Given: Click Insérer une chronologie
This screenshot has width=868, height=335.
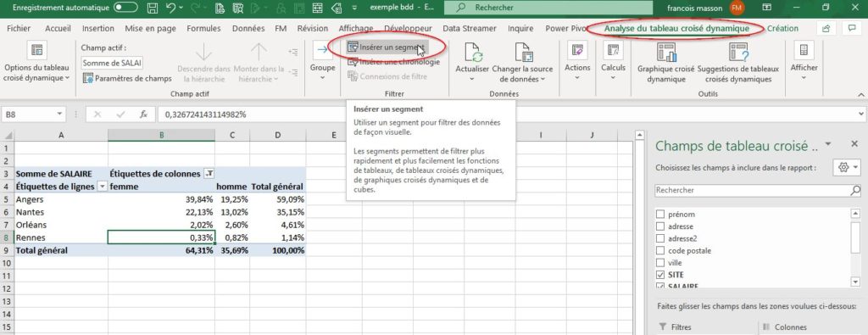Looking at the screenshot, I should (393, 62).
